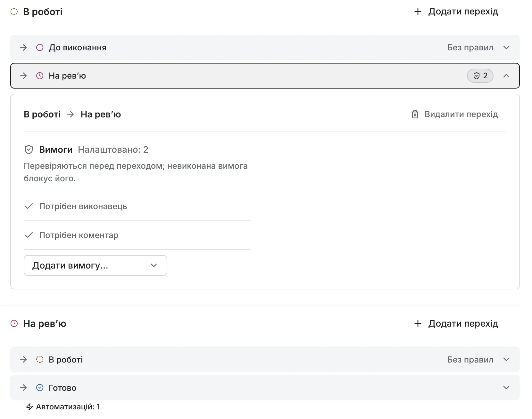Open the "Додати вимогу..." dropdown

[96, 265]
